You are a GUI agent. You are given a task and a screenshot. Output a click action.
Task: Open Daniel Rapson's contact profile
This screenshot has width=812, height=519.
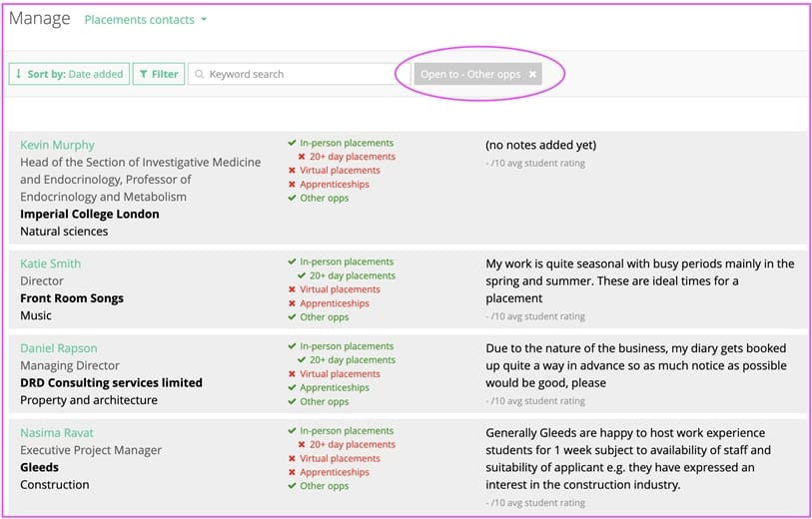point(59,348)
